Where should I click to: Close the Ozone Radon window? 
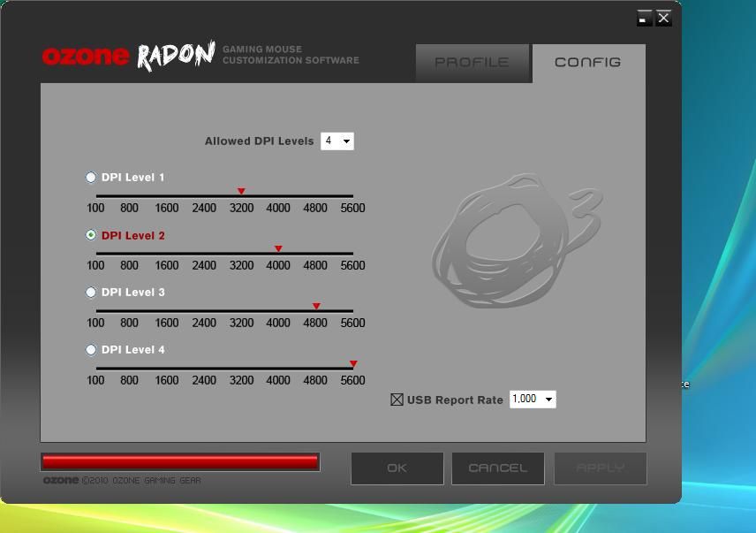click(663, 19)
